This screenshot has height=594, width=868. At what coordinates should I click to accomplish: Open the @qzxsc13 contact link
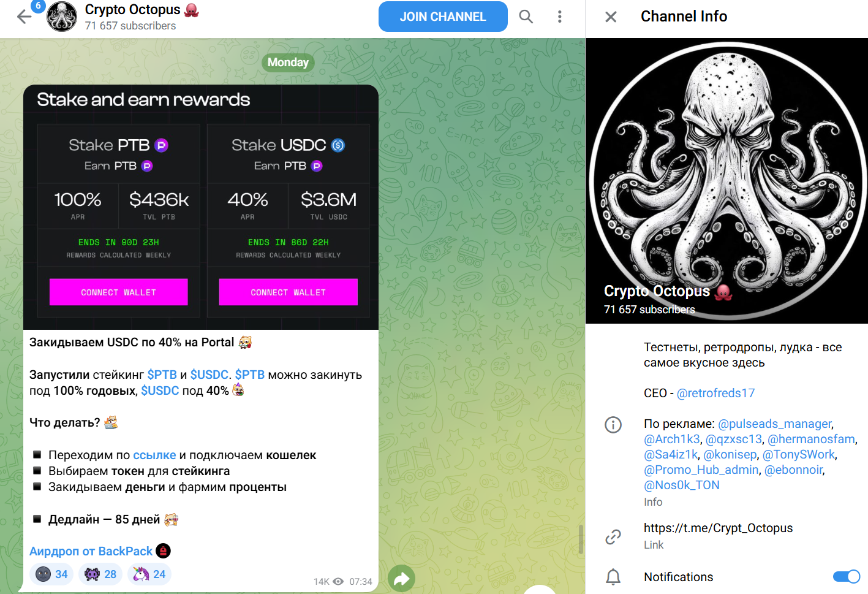tap(734, 439)
